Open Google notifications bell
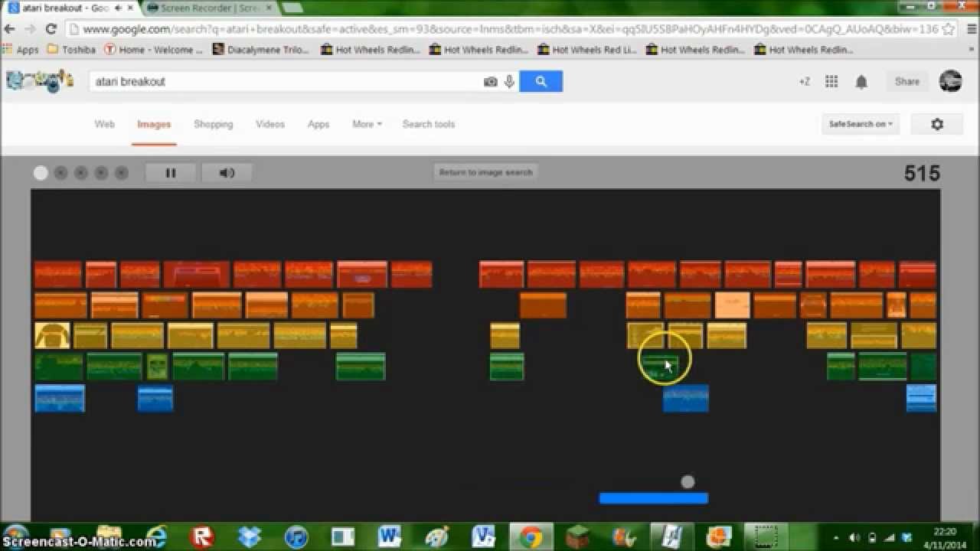The height and width of the screenshot is (551, 980). (x=861, y=82)
